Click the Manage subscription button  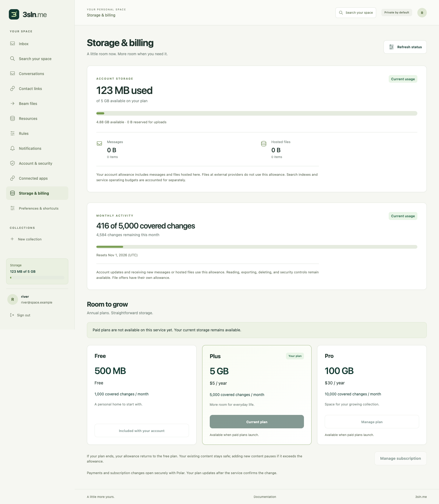point(400,458)
